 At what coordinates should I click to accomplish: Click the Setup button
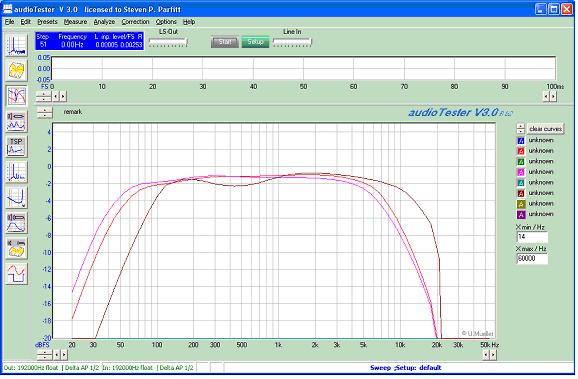pos(255,42)
